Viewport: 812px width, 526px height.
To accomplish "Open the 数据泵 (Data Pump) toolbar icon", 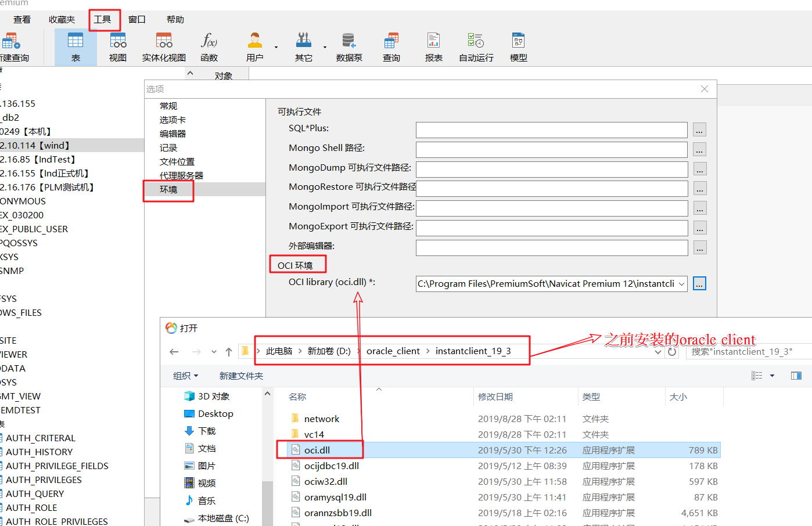I will tap(349, 47).
